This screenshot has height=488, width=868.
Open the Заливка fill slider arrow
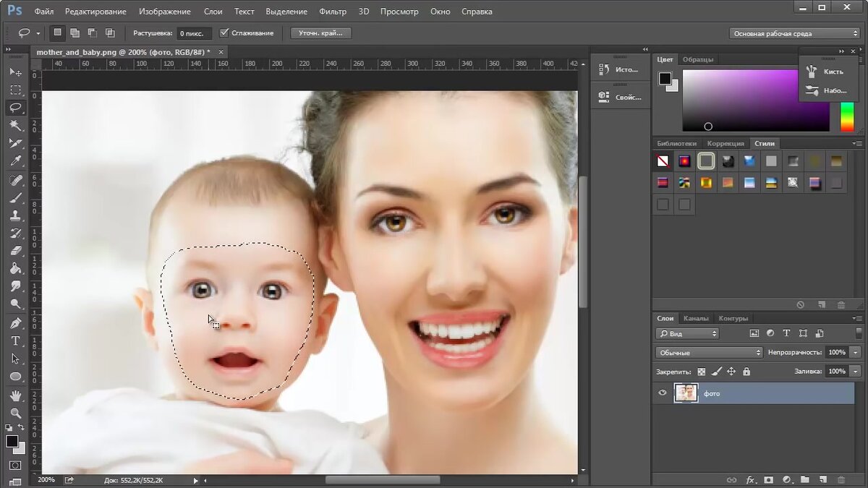coord(856,371)
